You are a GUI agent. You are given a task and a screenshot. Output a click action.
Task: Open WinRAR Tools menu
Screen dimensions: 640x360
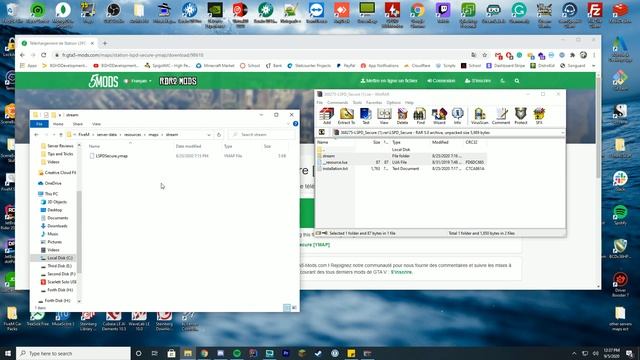tap(357, 102)
